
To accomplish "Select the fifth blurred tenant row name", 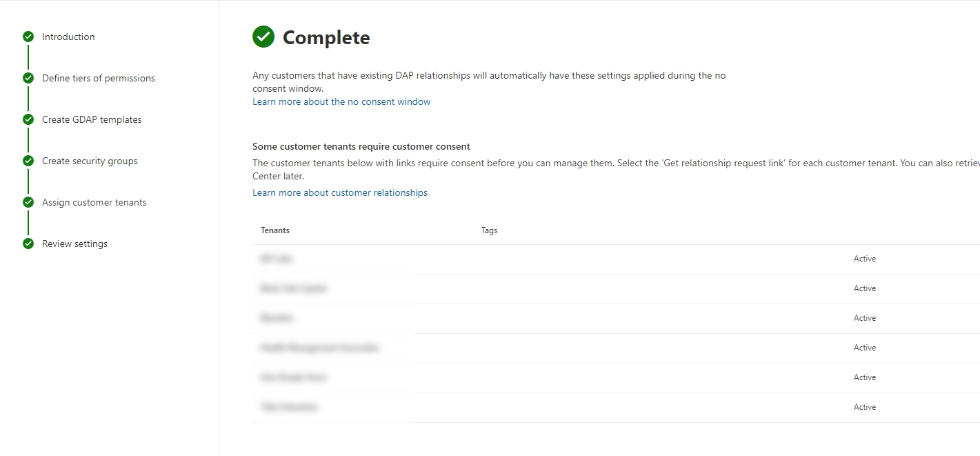I will pos(294,377).
